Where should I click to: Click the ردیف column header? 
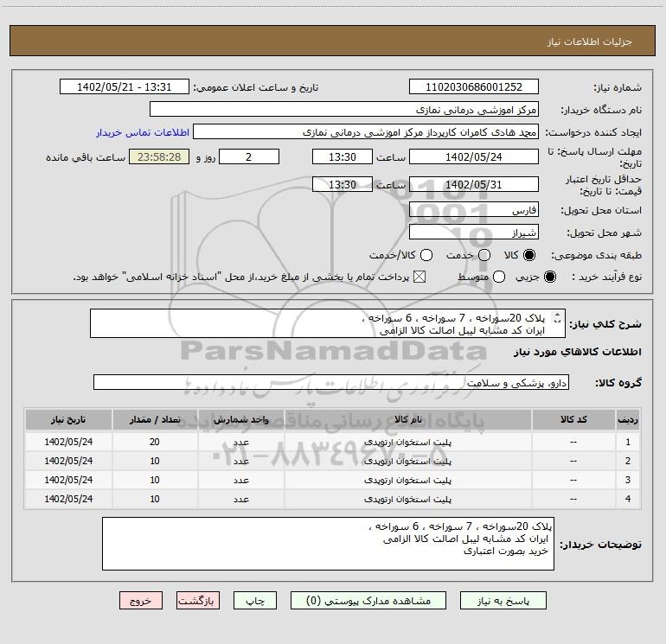click(628, 419)
